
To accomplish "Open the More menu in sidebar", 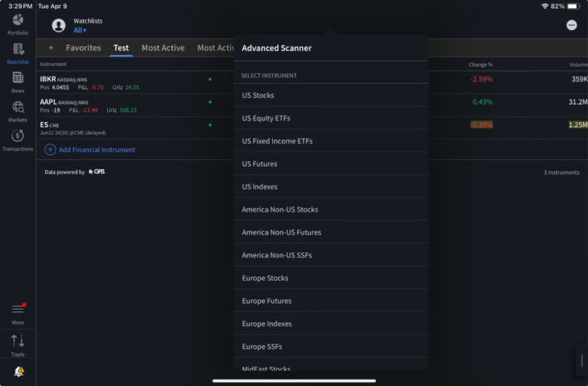I will tap(18, 313).
